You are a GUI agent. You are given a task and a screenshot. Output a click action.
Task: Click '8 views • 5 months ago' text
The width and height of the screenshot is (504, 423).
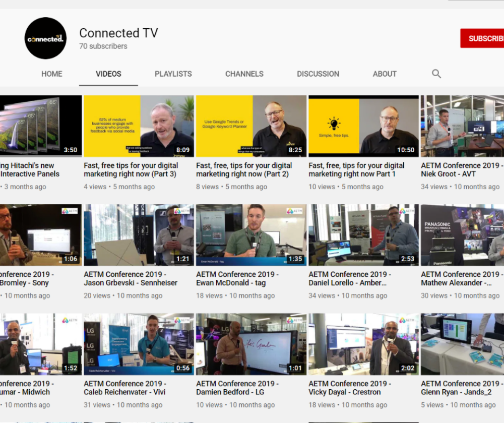click(232, 187)
